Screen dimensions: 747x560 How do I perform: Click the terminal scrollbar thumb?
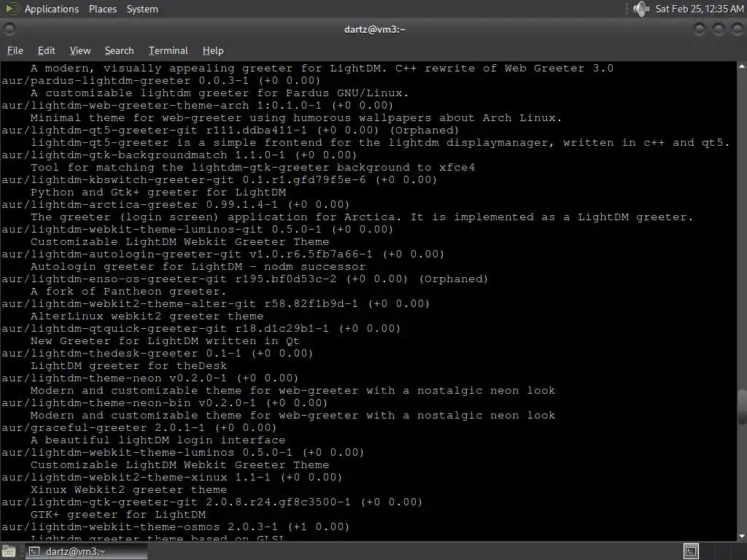742,406
